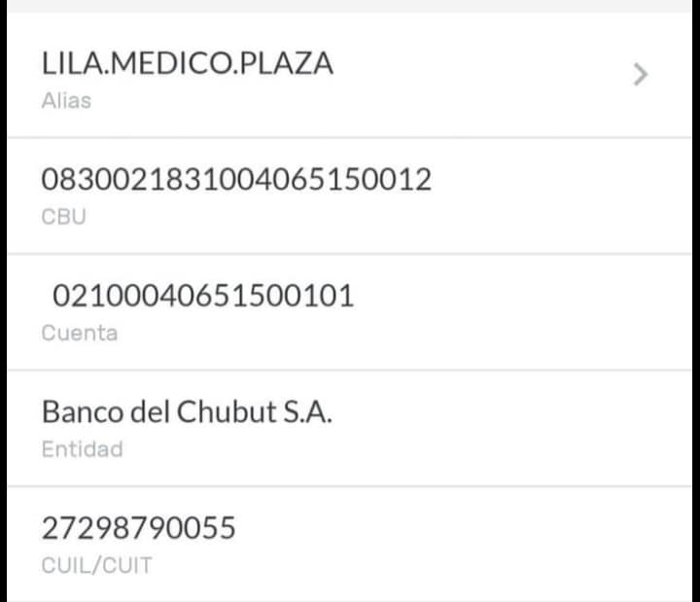Click the word 'Banco' in the entity name

point(82,411)
